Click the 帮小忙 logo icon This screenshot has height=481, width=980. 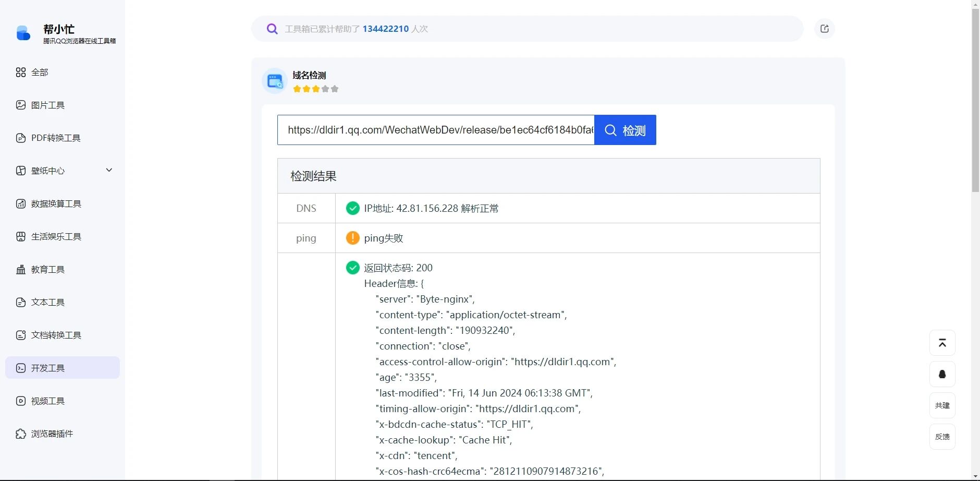click(x=23, y=33)
